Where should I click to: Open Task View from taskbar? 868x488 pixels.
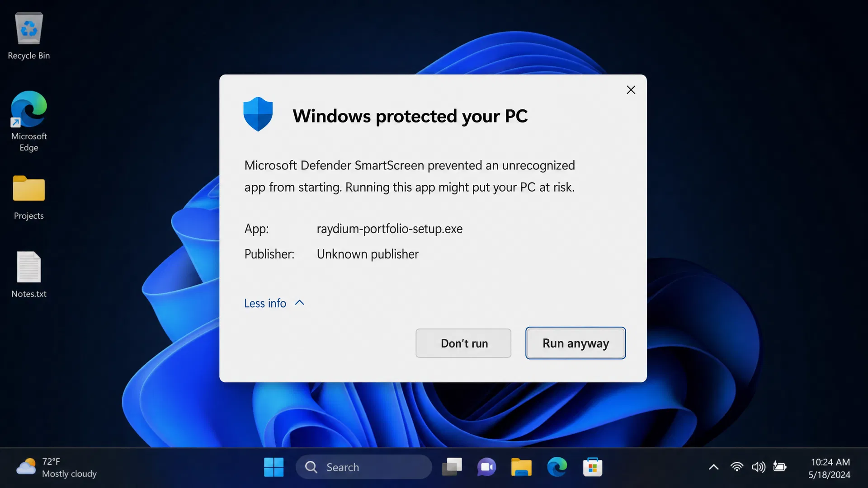[452, 467]
